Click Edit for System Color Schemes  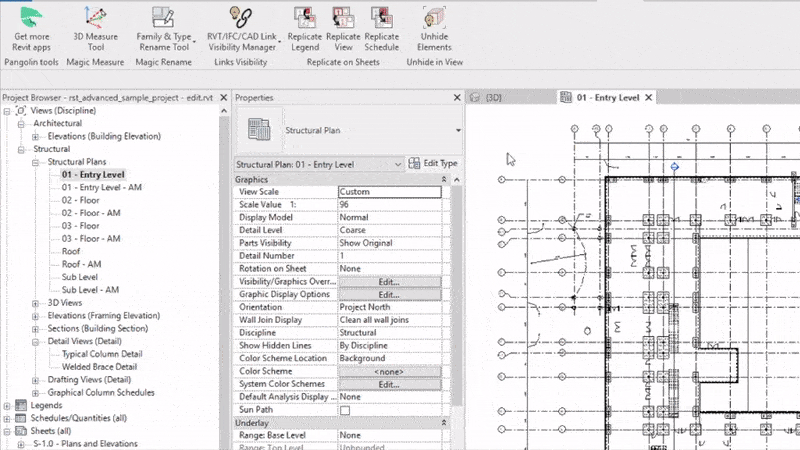point(389,384)
